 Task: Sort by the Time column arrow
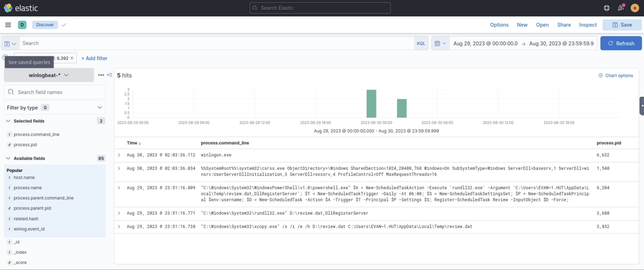140,143
